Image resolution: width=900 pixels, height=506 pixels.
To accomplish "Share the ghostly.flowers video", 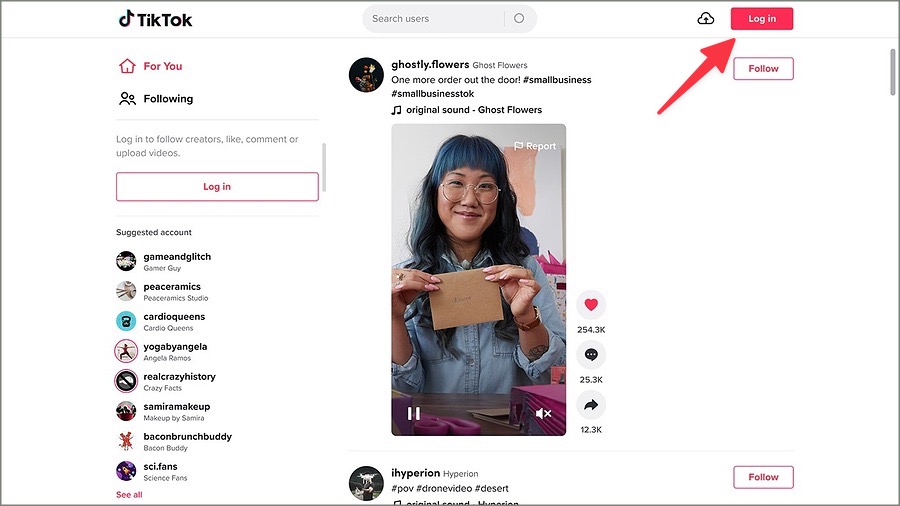I will [x=591, y=405].
